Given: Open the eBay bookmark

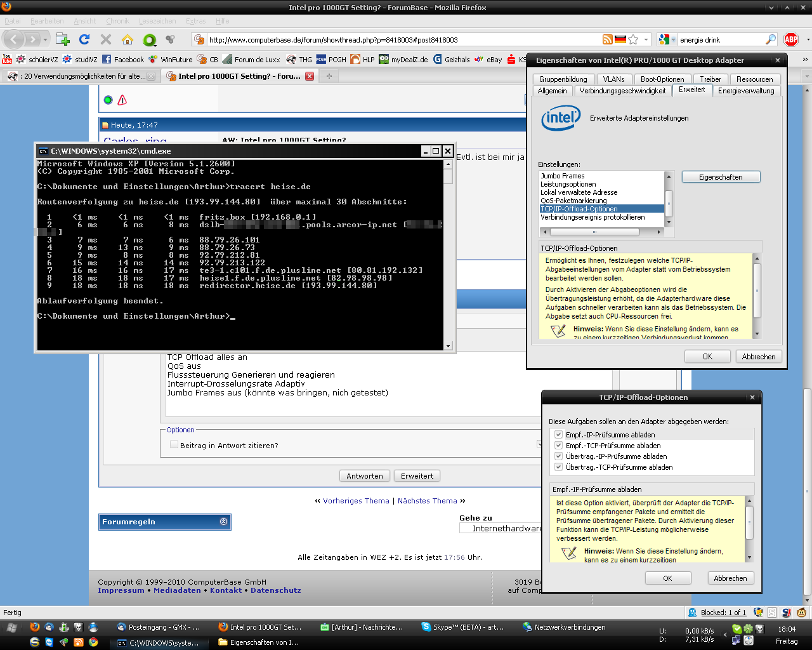Looking at the screenshot, I should pyautogui.click(x=488, y=59).
